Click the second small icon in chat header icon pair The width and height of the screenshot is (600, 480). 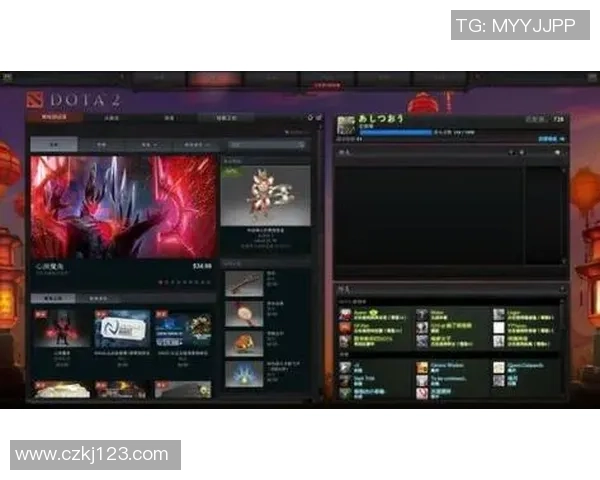tap(521, 152)
